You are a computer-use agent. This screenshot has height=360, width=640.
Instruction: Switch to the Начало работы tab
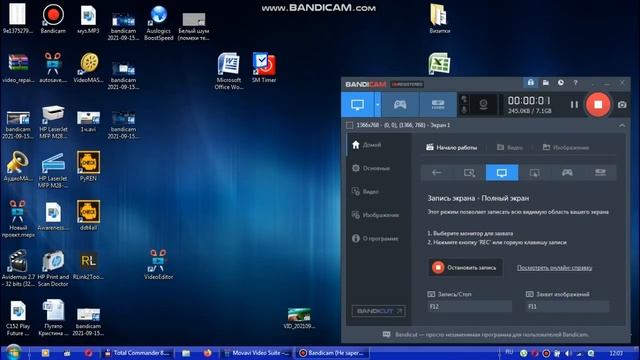point(451,147)
